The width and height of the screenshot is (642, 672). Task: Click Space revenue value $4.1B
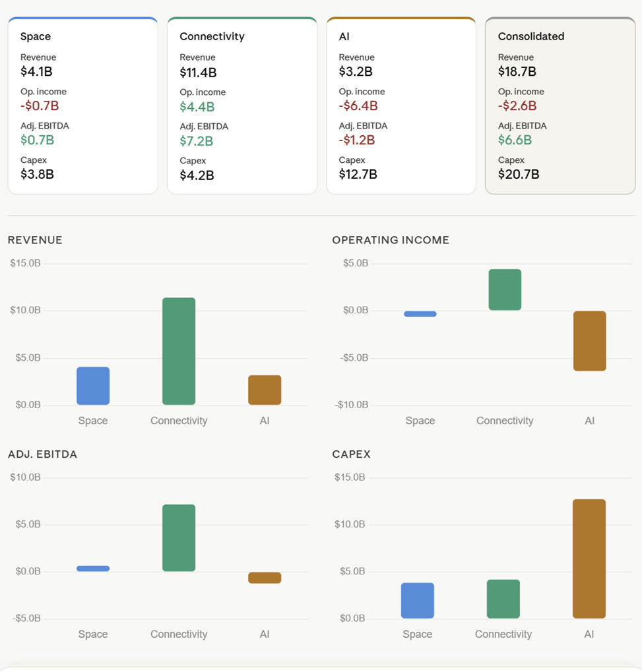(x=36, y=72)
